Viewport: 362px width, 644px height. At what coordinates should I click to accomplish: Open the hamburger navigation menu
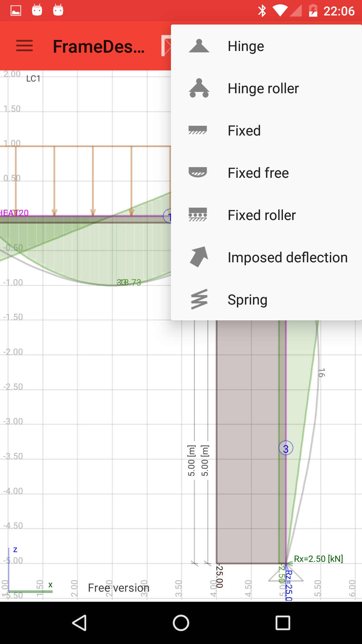24,46
